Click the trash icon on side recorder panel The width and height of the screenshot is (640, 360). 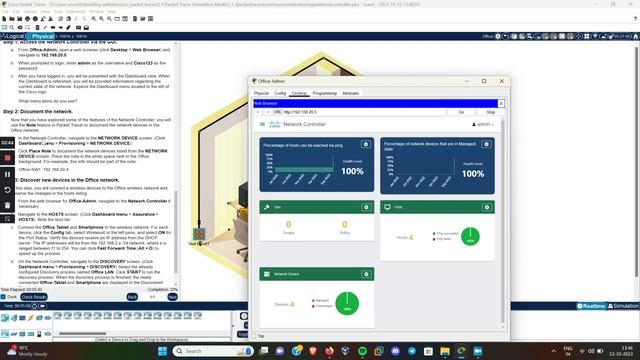7,205
